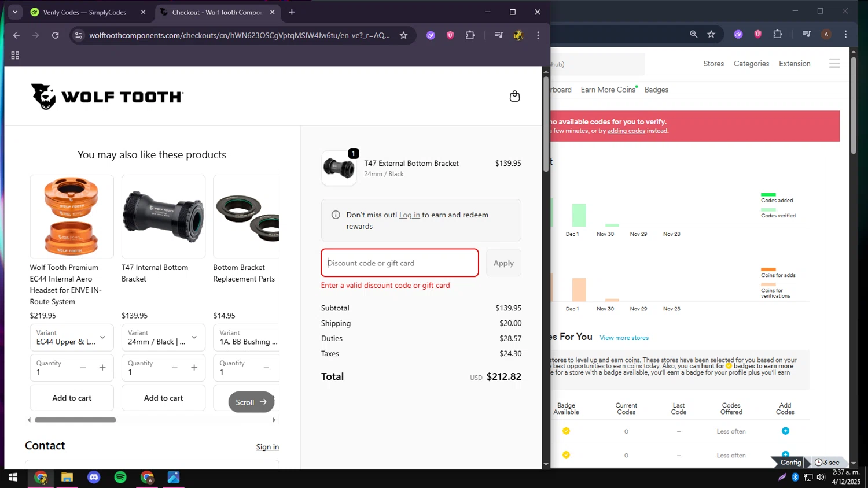Click the first row badge available coin icon

(566, 431)
